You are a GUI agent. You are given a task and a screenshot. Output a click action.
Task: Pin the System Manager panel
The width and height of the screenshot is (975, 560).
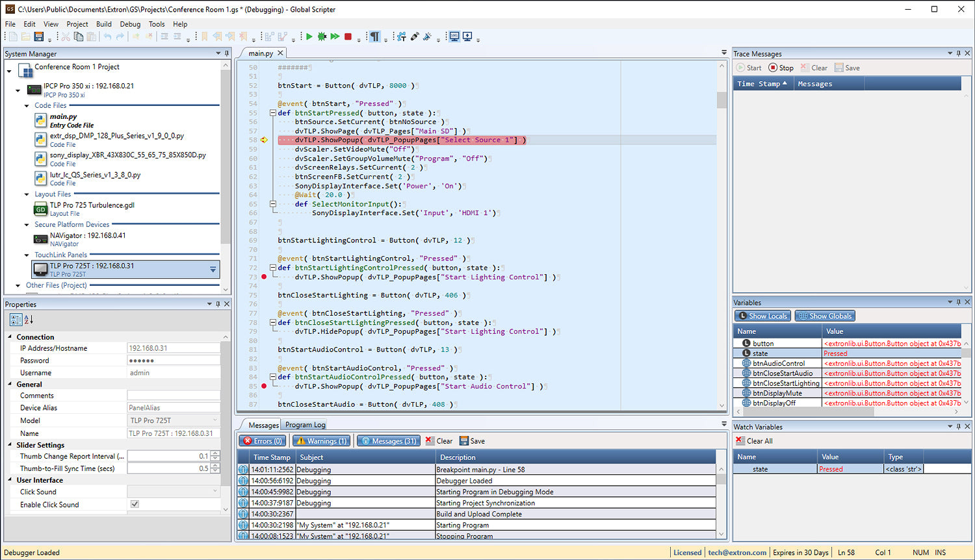(227, 53)
